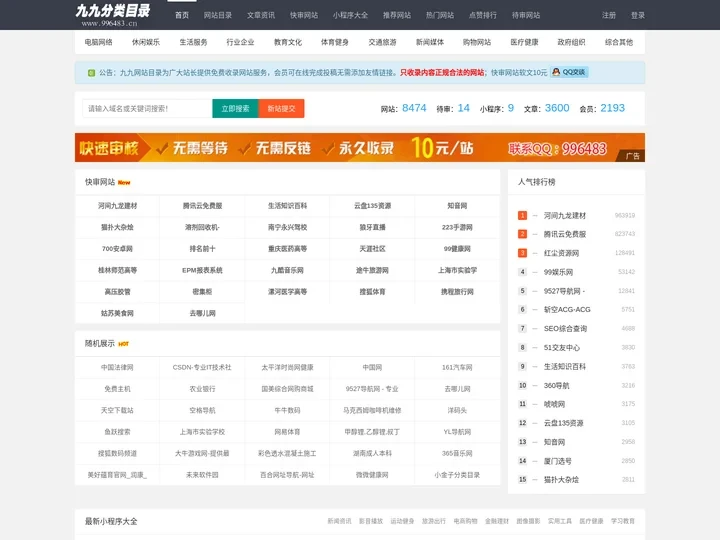Select 学习教育 mini-program filter
Image resolution: width=720 pixels, height=540 pixels.
point(623,521)
